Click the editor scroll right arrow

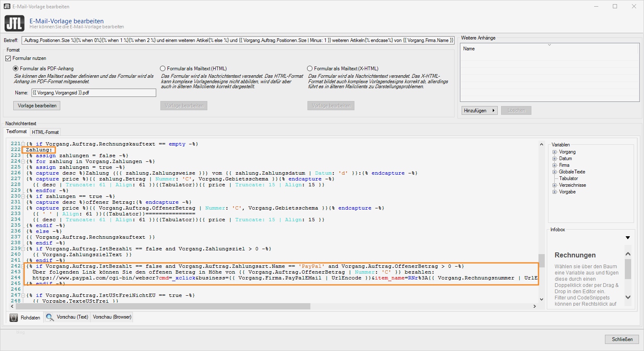point(534,306)
